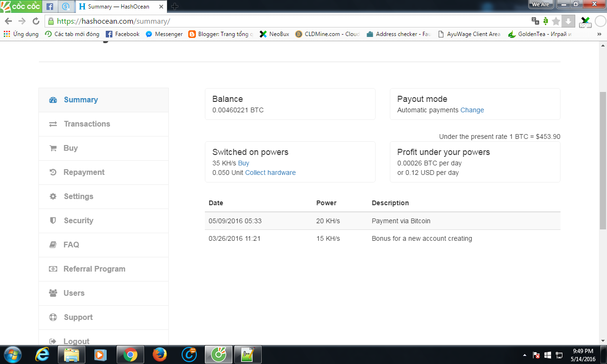Click the Action Center flag tray icon
The height and width of the screenshot is (364, 607).
click(536, 355)
